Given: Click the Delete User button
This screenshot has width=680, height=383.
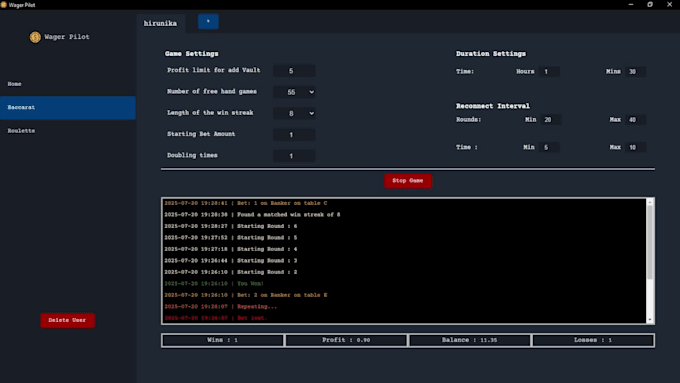Looking at the screenshot, I should (67, 321).
